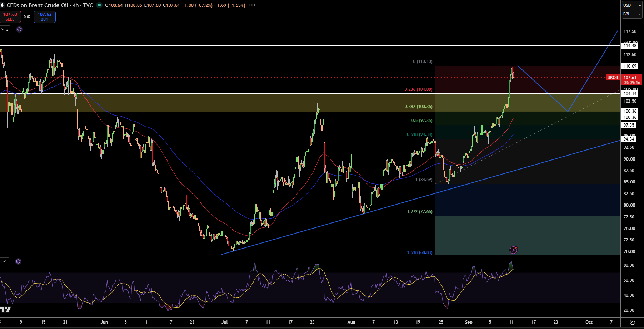
Task: Click the green market status dot
Action: pyautogui.click(x=99, y=5)
